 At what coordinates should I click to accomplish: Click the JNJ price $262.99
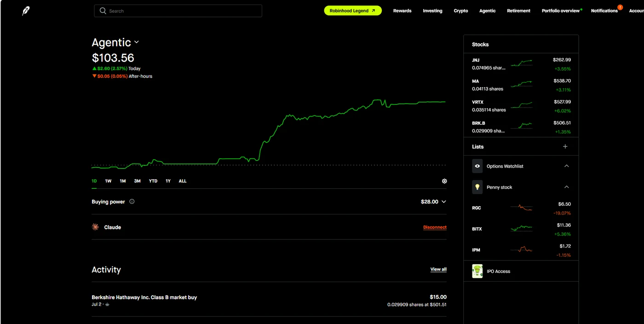(x=562, y=60)
